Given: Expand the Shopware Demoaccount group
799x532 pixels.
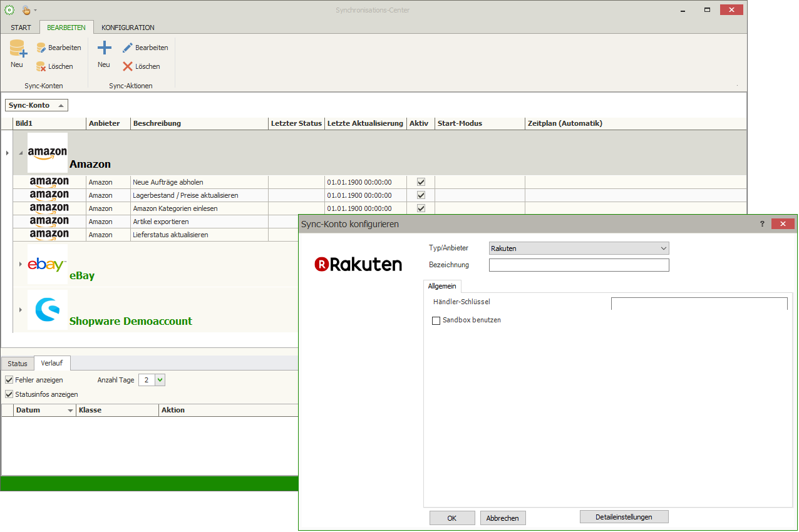Looking at the screenshot, I should tap(21, 310).
